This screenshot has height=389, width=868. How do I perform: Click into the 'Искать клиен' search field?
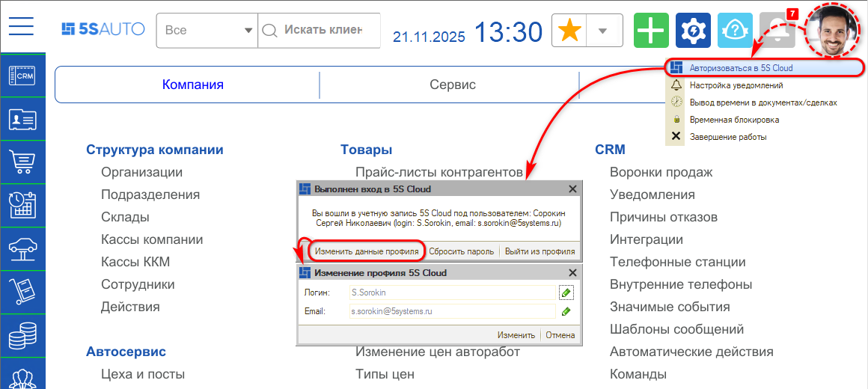coord(320,30)
